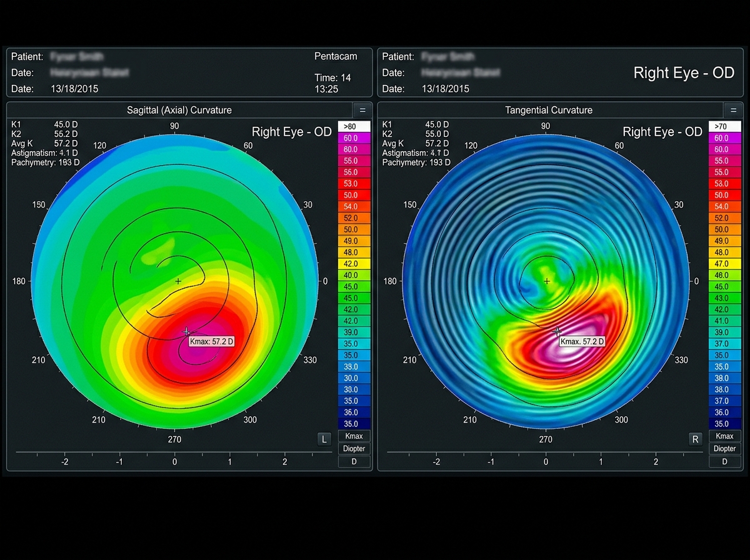Select Diopter below the sagittal color scale
The width and height of the screenshot is (750, 560).
click(354, 449)
